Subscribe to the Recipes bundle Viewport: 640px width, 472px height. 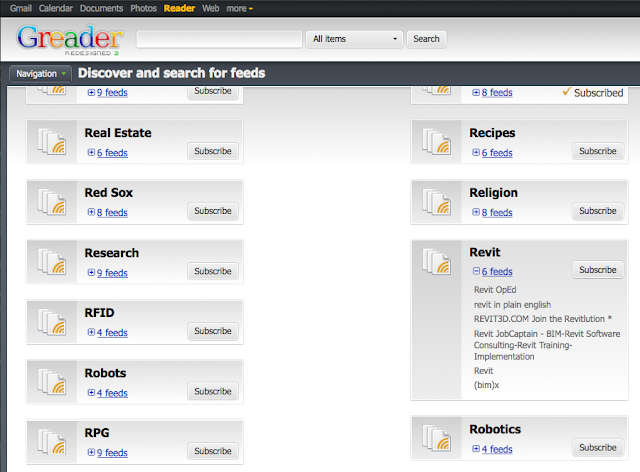click(x=598, y=151)
